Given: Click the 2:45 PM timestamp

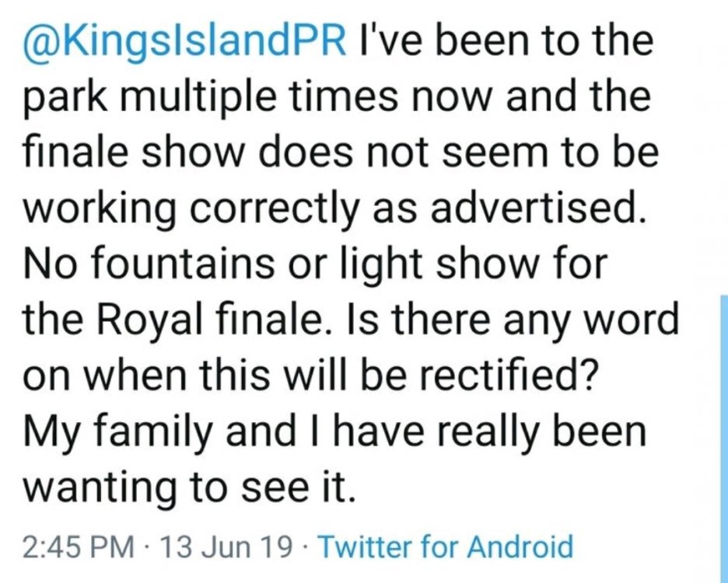Looking at the screenshot, I should pos(79,548).
